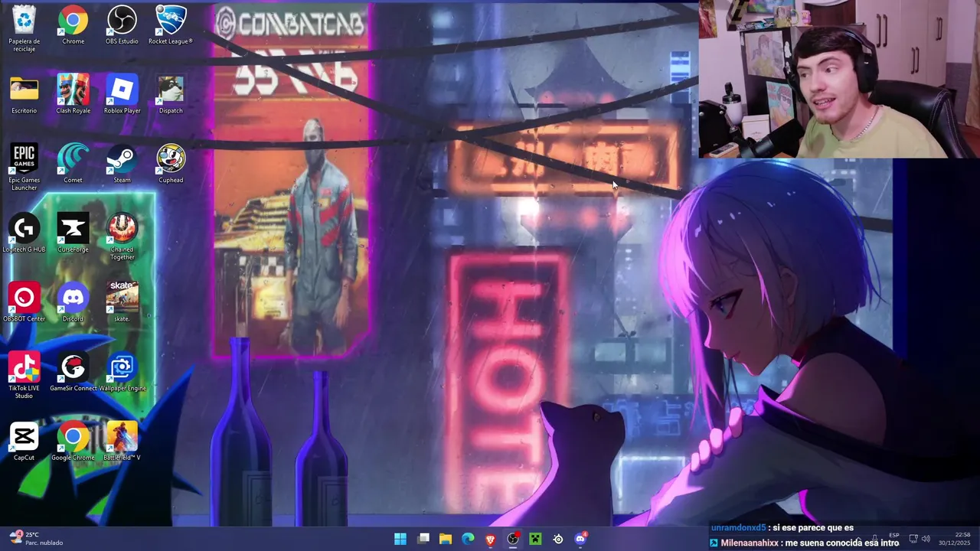Open the volume speaker tray icon
This screenshot has height=551, width=980.
(x=926, y=539)
